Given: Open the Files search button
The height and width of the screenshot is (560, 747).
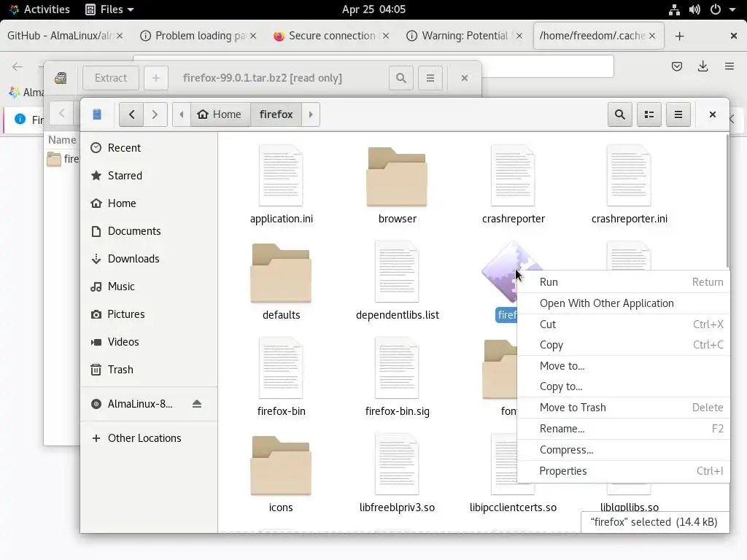Looking at the screenshot, I should 620,114.
